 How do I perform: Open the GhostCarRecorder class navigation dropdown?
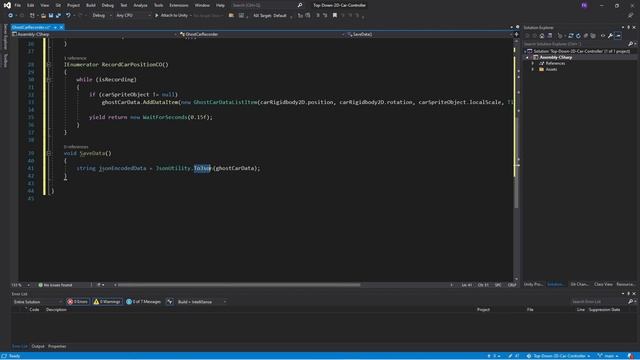[x=261, y=34]
